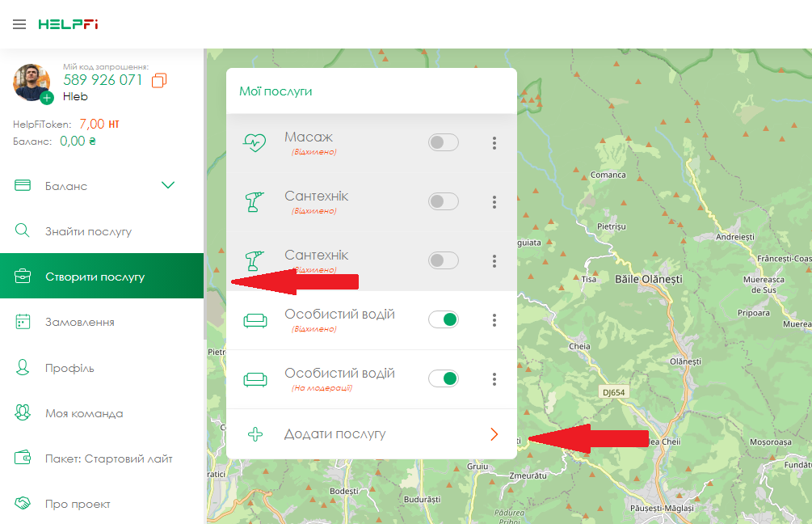
Task: Enable the Масаж service toggle
Action: tap(443, 143)
